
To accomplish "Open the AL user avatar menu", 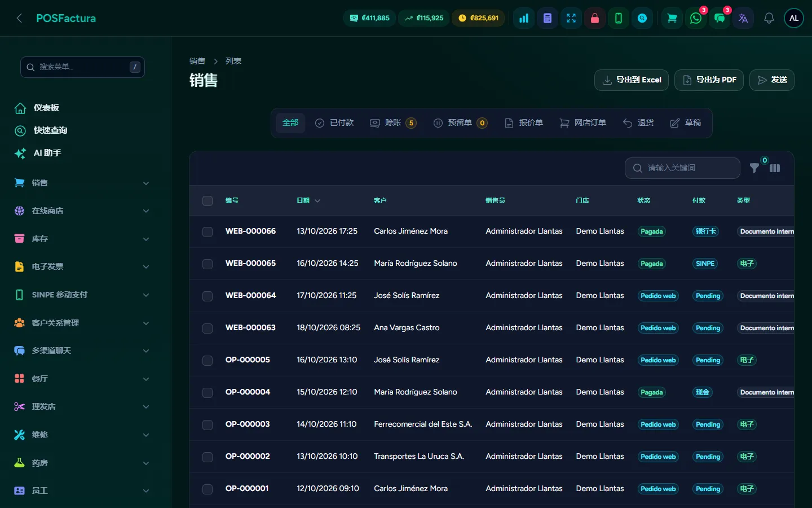I will [794, 18].
